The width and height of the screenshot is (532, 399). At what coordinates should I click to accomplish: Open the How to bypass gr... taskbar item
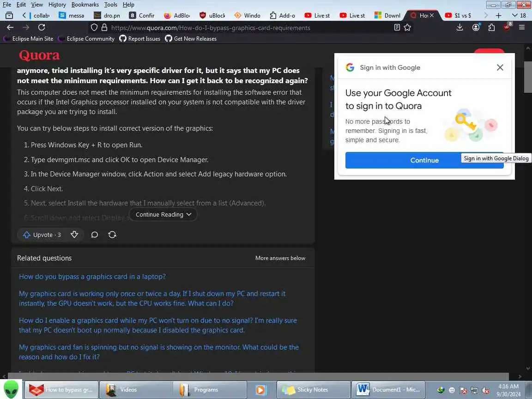pos(61,389)
